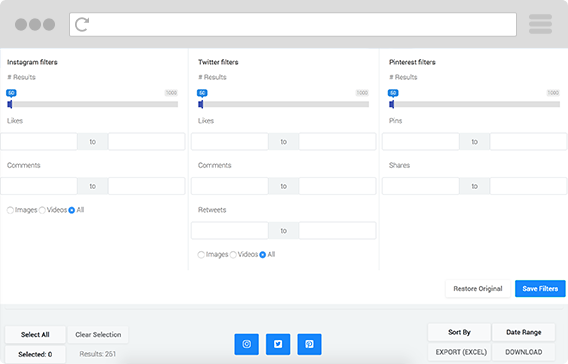Screen dimensions: 568x364
Task: Select Images radio under Instagram filters
Action: (x=10, y=210)
